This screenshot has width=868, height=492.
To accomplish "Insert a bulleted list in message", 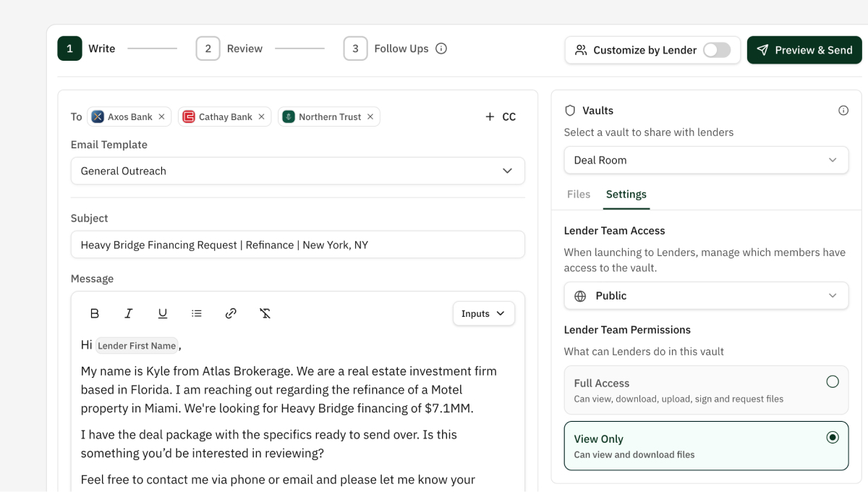I will coord(197,313).
